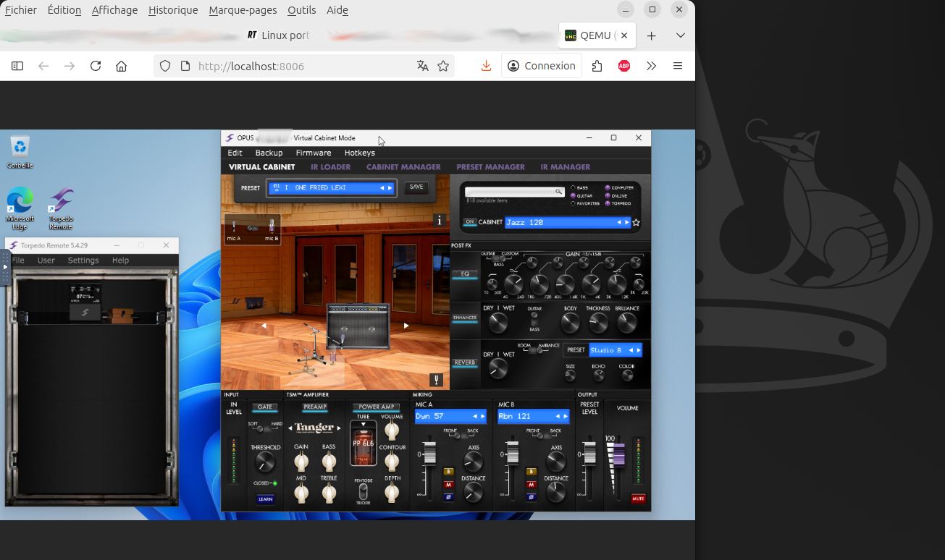Open the Jazz 120 cabinet selector
This screenshot has height=560, width=945.
pos(559,223)
